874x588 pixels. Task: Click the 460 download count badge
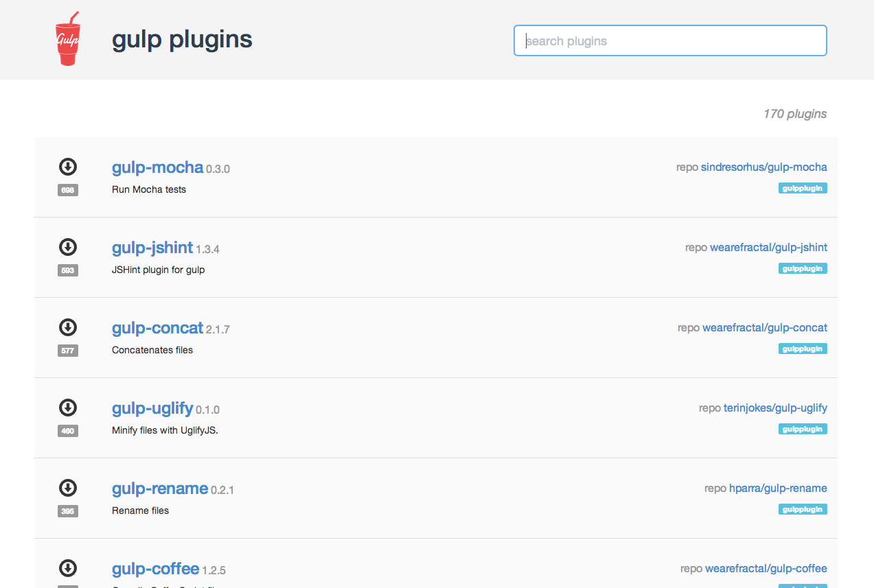68,431
